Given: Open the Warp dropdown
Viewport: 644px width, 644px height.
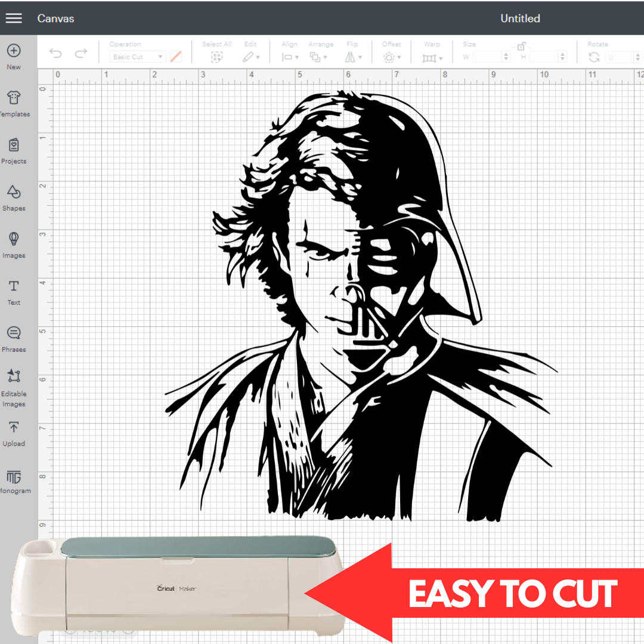Looking at the screenshot, I should [x=432, y=58].
